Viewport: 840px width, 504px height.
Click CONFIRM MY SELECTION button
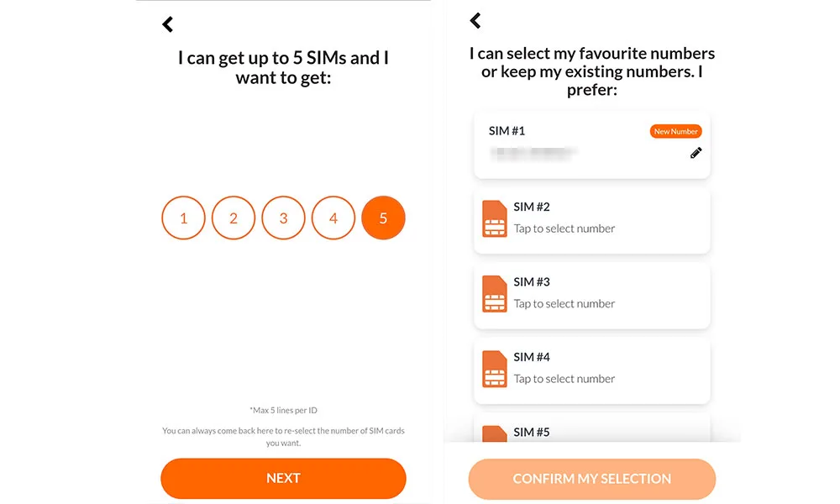coord(592,479)
